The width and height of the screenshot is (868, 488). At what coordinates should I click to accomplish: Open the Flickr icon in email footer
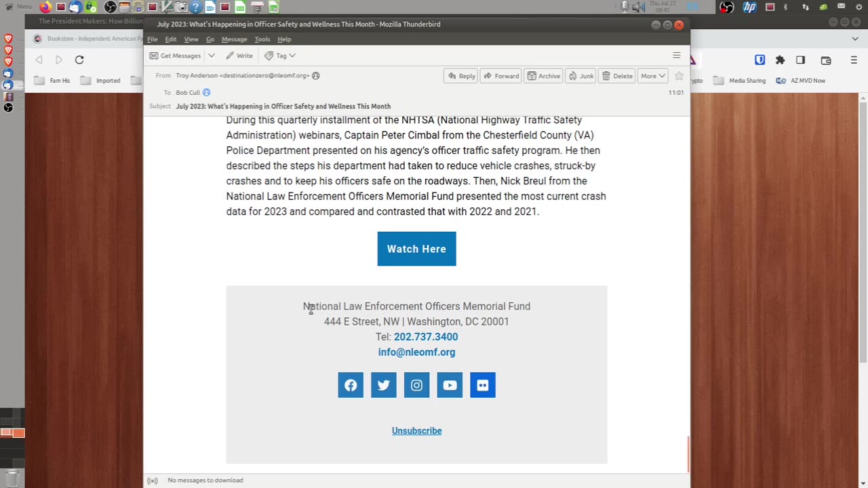tap(483, 385)
